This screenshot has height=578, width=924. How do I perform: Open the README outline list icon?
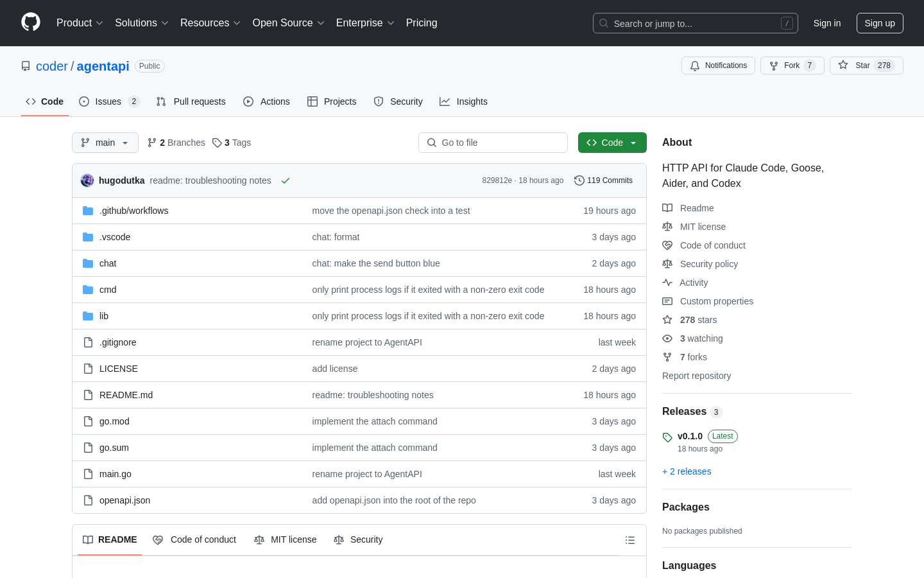pyautogui.click(x=630, y=540)
